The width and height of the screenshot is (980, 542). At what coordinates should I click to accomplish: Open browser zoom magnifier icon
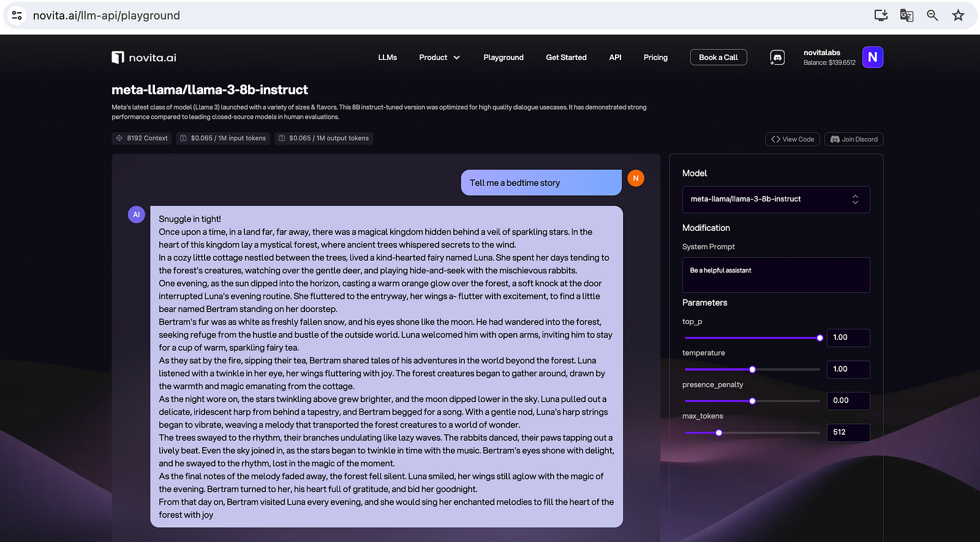[932, 15]
